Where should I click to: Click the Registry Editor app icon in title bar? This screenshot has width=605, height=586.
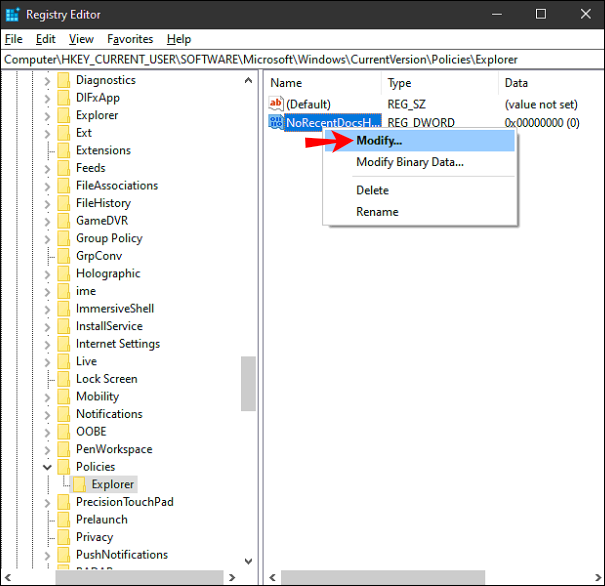13,14
